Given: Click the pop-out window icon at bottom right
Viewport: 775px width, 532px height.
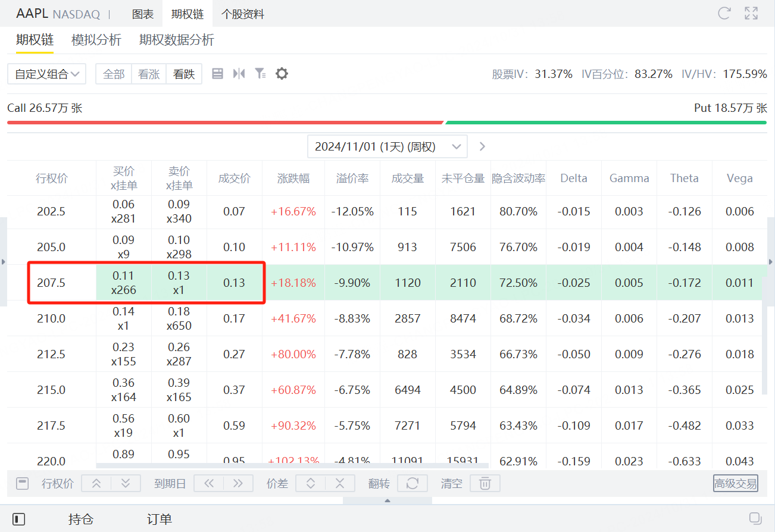Looking at the screenshot, I should click(755, 518).
